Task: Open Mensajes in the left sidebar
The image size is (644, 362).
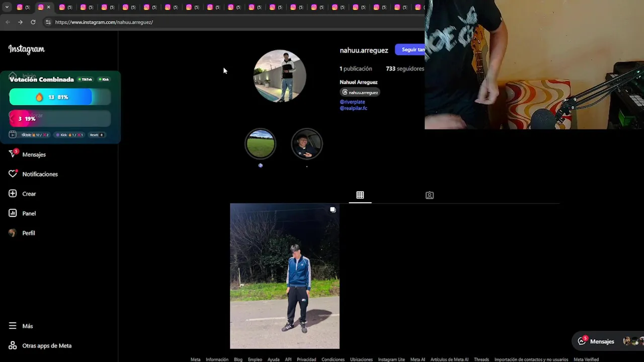Action: pos(28,154)
